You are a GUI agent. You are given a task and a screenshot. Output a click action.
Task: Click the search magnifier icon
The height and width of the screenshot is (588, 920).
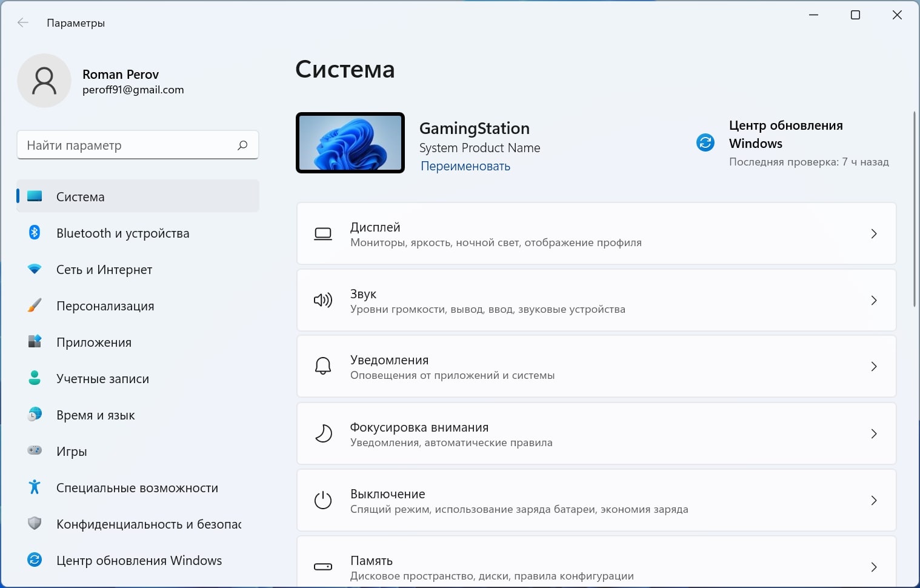tap(242, 145)
